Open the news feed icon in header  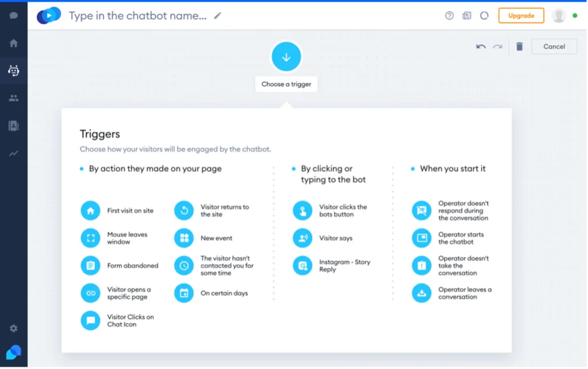pyautogui.click(x=467, y=15)
